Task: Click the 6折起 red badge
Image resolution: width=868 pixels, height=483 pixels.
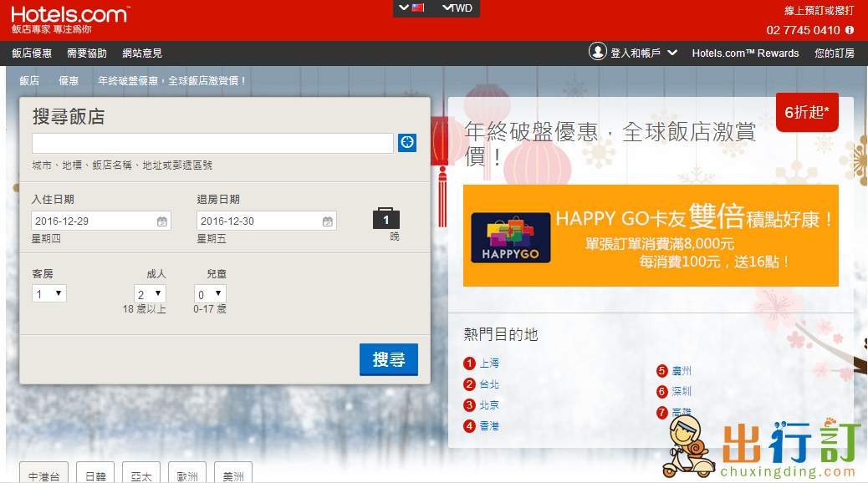Action: click(x=807, y=112)
